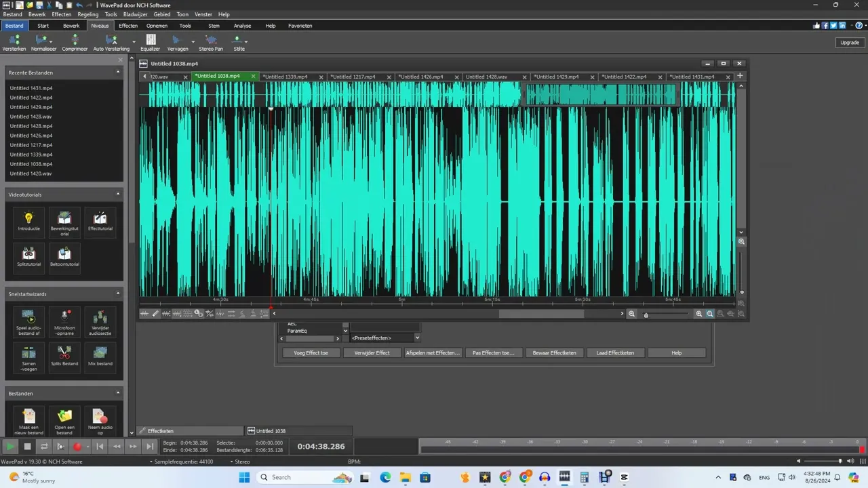The image size is (868, 488).
Task: Zoom in on the waveform horizontally
Action: pyautogui.click(x=699, y=314)
